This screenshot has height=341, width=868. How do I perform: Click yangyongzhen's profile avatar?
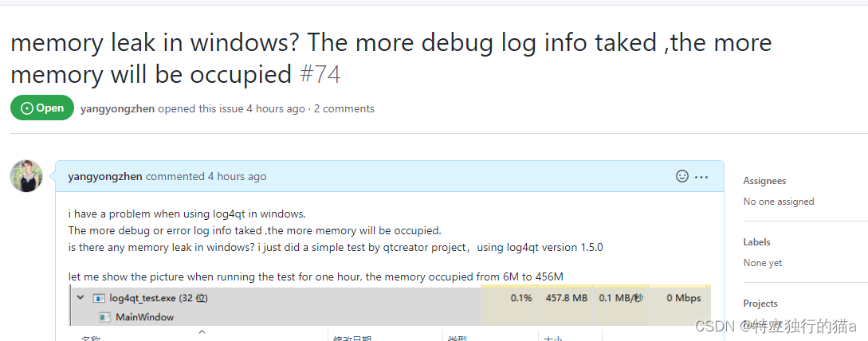(x=26, y=176)
